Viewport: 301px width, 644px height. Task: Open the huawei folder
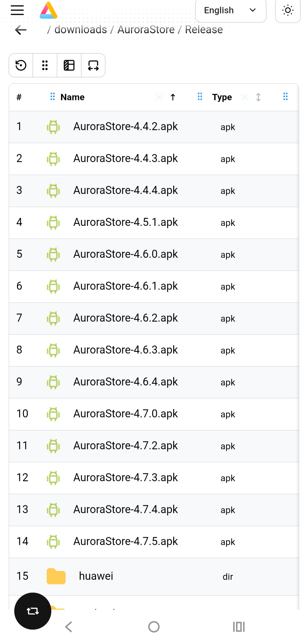(x=96, y=576)
